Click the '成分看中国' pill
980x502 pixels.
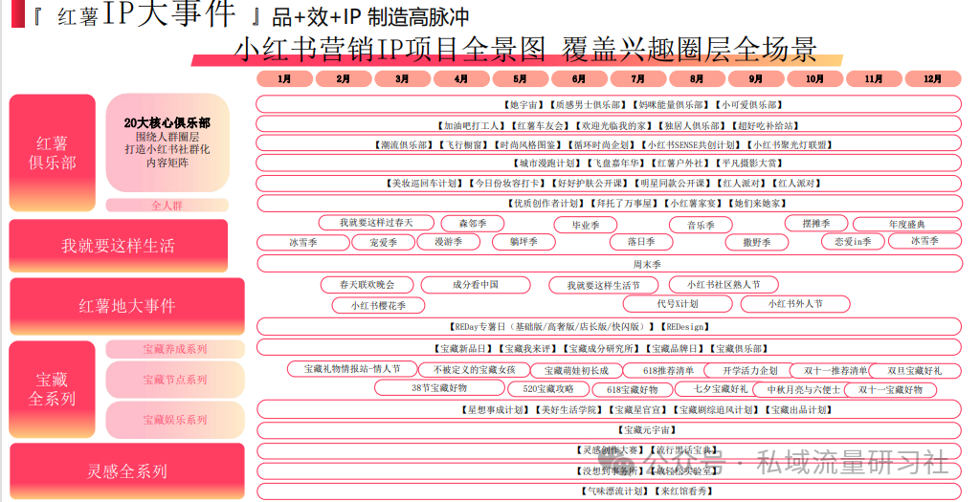tap(476, 285)
